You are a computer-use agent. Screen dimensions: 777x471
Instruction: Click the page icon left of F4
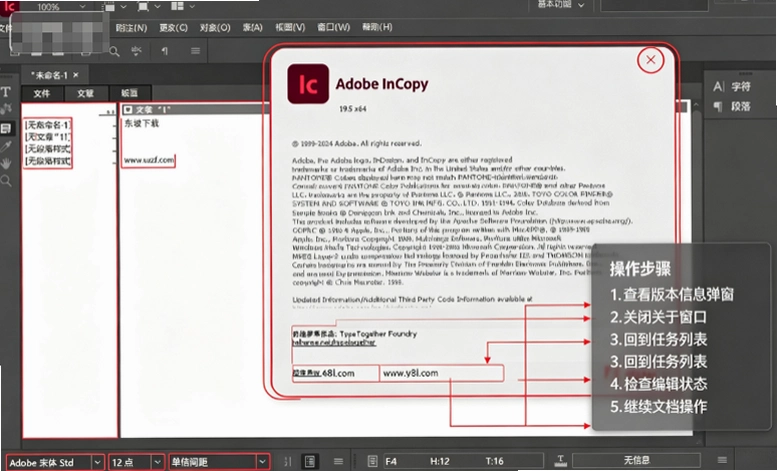[373, 462]
